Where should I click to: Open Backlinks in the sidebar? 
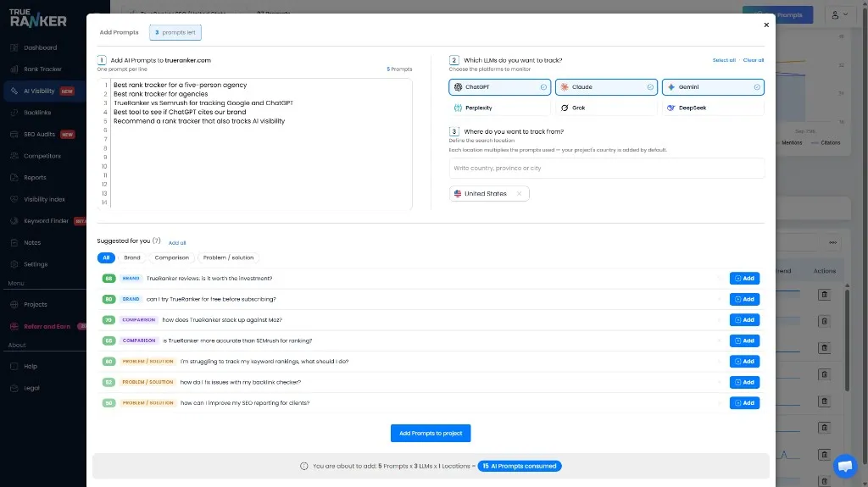(x=37, y=113)
